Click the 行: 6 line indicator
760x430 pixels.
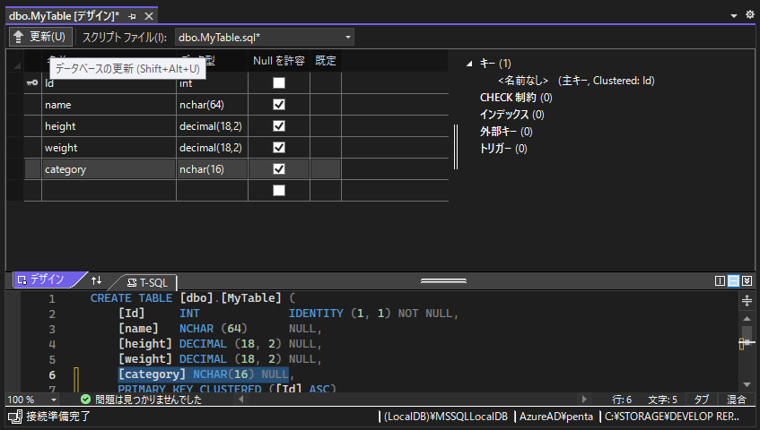(x=622, y=399)
